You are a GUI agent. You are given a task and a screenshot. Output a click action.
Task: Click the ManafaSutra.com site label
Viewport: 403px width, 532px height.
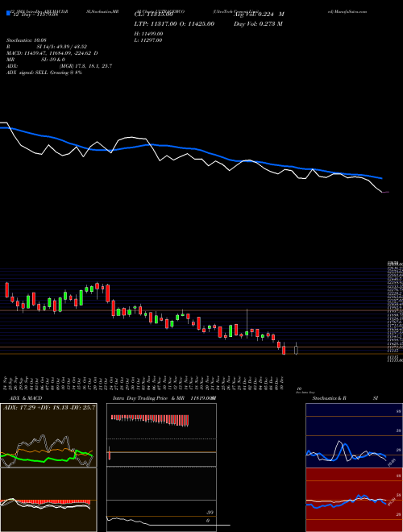coord(347,11)
